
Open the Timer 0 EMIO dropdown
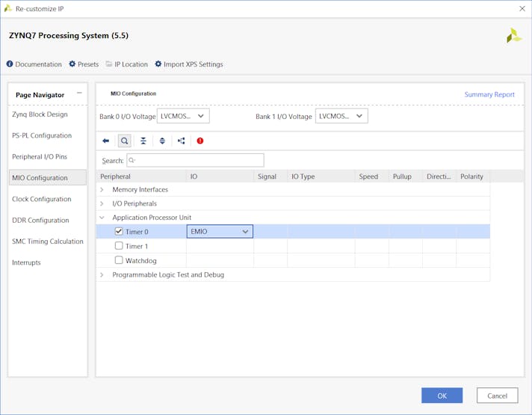[x=220, y=231]
